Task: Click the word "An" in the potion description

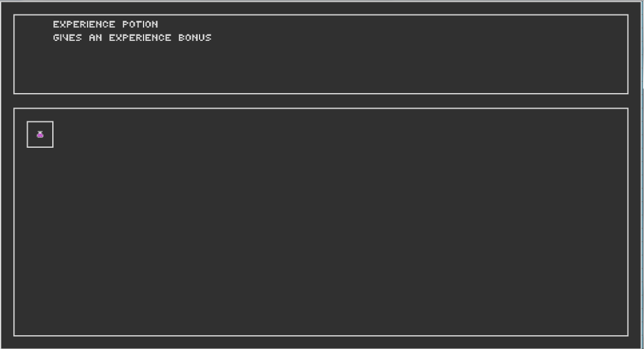Action: [95, 37]
